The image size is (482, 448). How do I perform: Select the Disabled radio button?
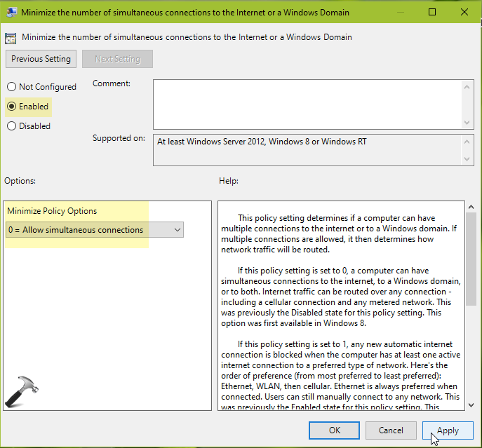11,126
